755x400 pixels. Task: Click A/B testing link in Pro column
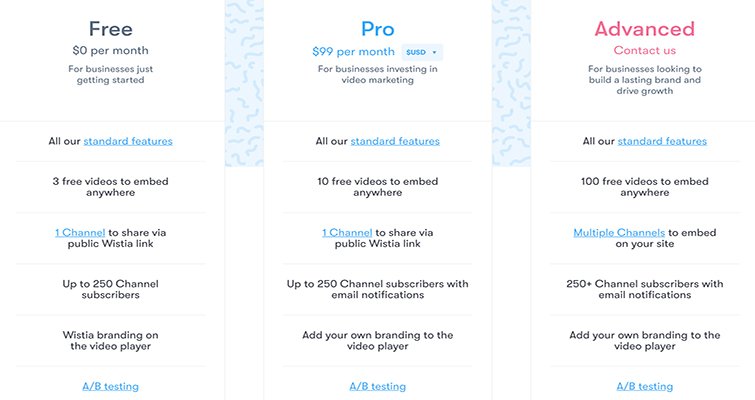tap(377, 385)
